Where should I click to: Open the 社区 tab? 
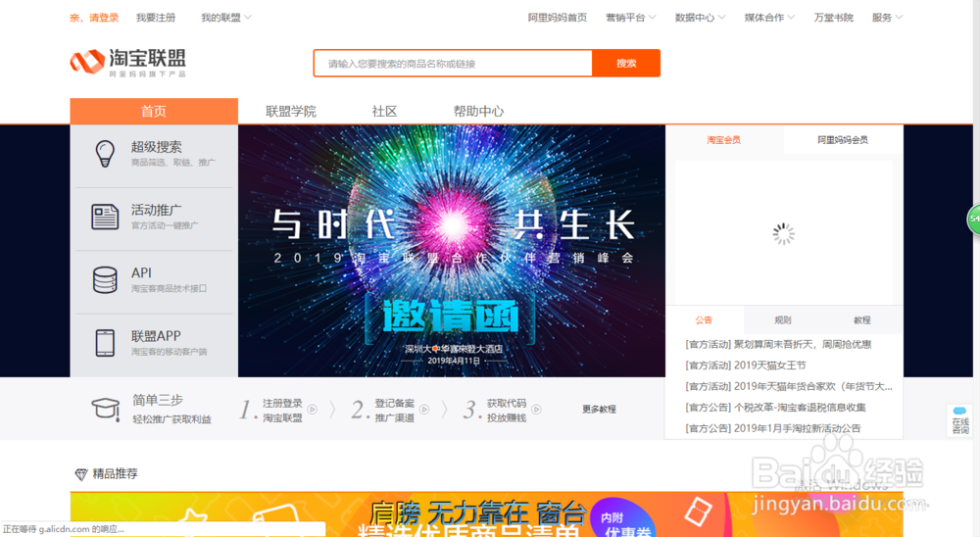[384, 112]
